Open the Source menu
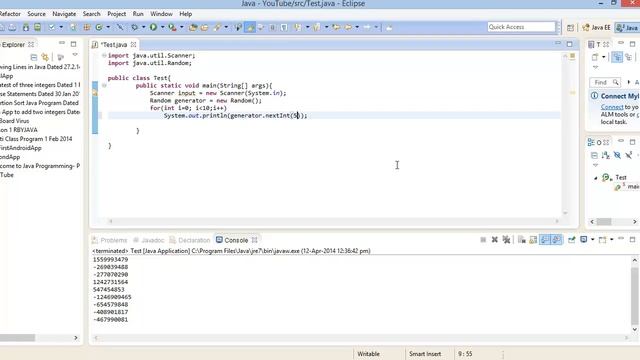Screen dimensions: 640x360 click(36, 14)
